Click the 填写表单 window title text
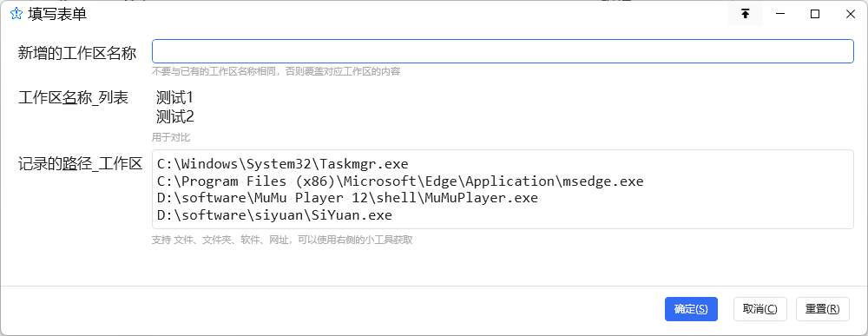This screenshot has height=336, width=868. click(57, 15)
